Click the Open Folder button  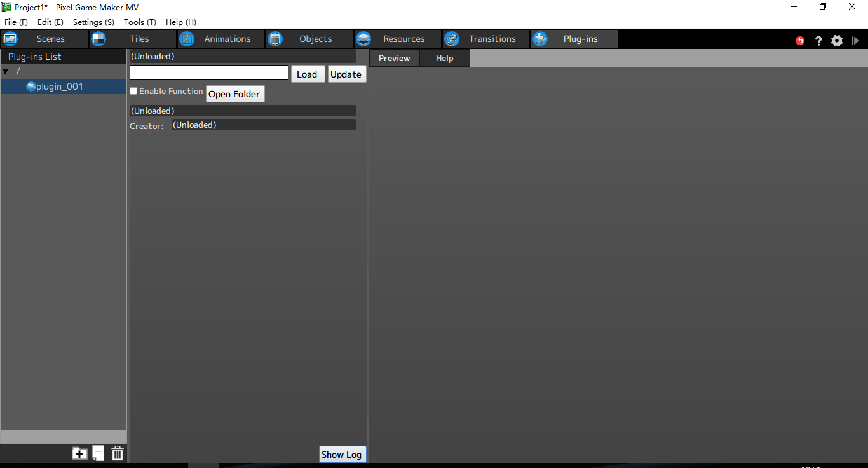click(x=234, y=93)
